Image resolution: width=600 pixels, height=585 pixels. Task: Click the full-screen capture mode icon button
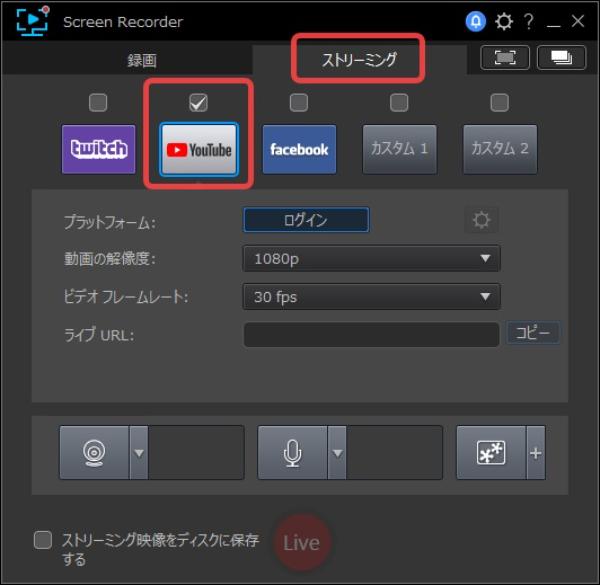pos(505,58)
